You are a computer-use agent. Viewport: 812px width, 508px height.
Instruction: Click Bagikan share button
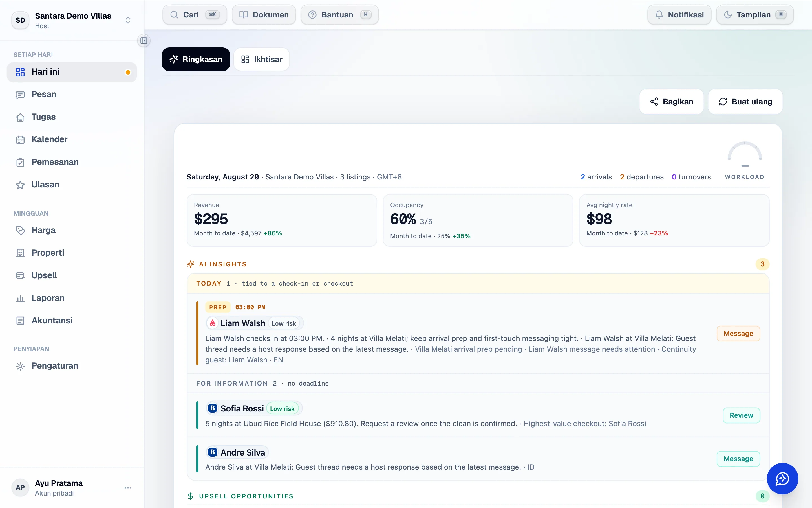click(x=671, y=102)
